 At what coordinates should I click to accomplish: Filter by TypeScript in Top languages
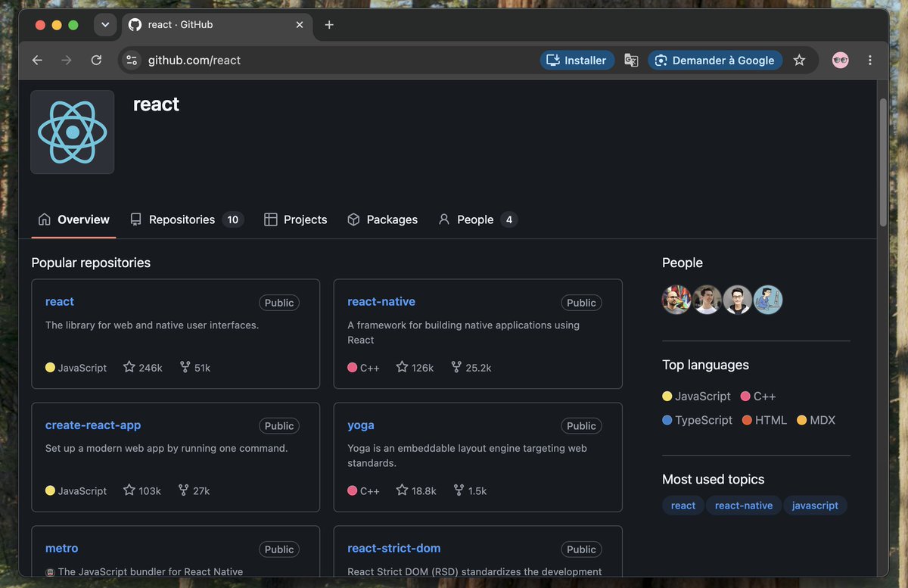tap(697, 420)
